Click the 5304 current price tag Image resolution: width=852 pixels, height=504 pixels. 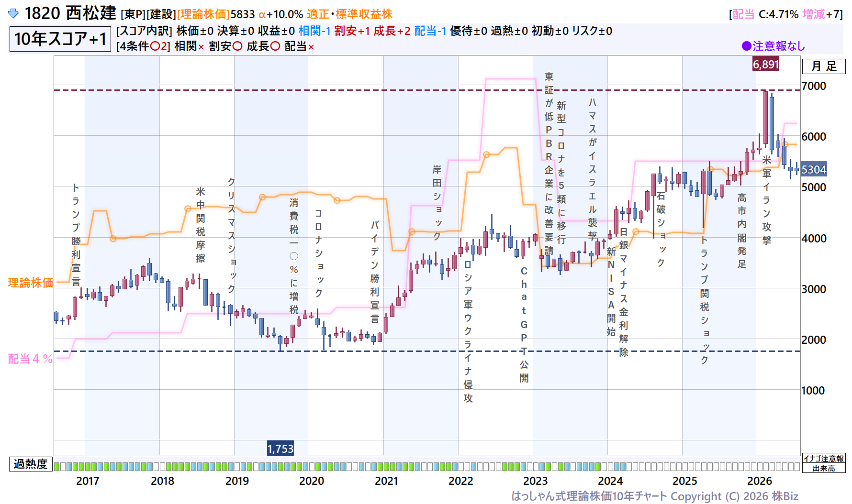click(814, 169)
